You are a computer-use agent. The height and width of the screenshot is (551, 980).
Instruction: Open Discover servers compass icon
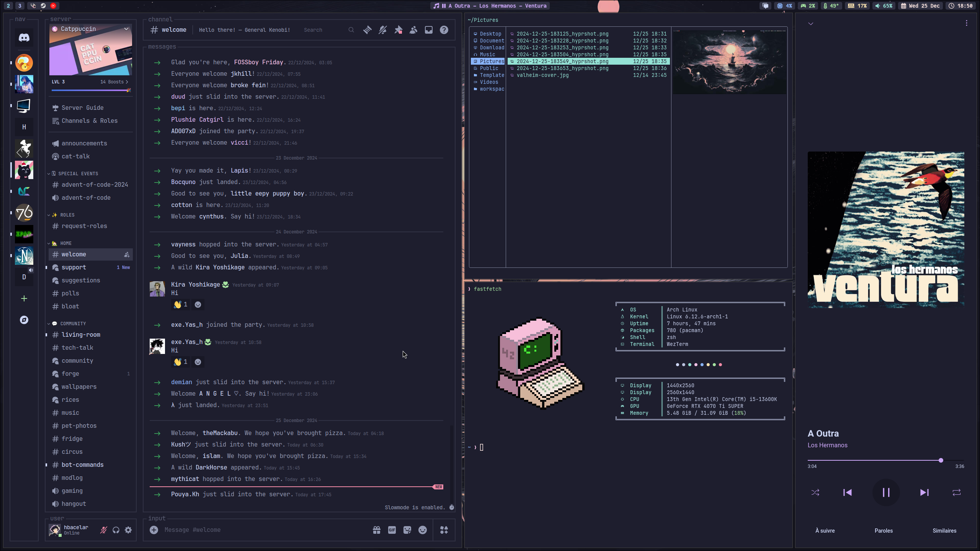click(x=24, y=320)
